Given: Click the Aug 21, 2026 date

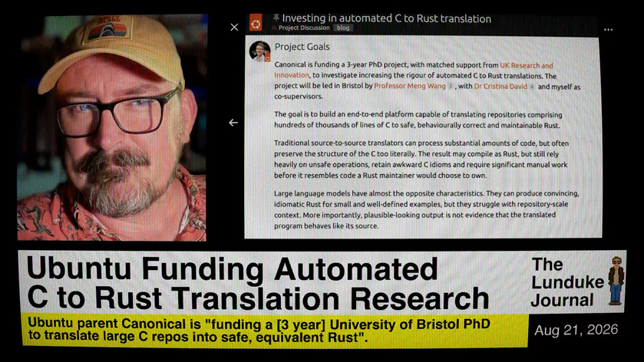Looking at the screenshot, I should click(x=576, y=330).
